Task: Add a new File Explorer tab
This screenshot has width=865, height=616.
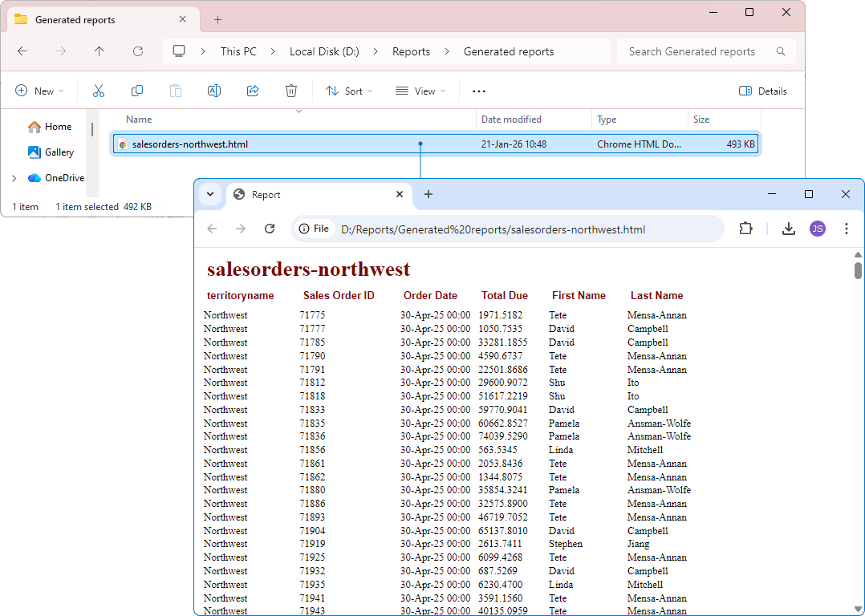Action: point(218,20)
